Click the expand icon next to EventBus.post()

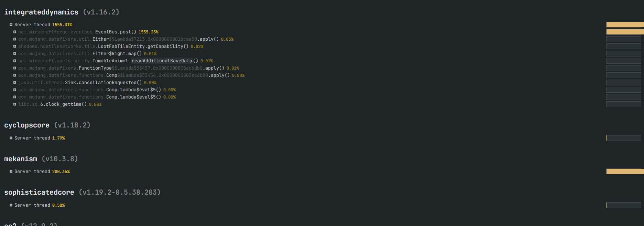(x=15, y=32)
